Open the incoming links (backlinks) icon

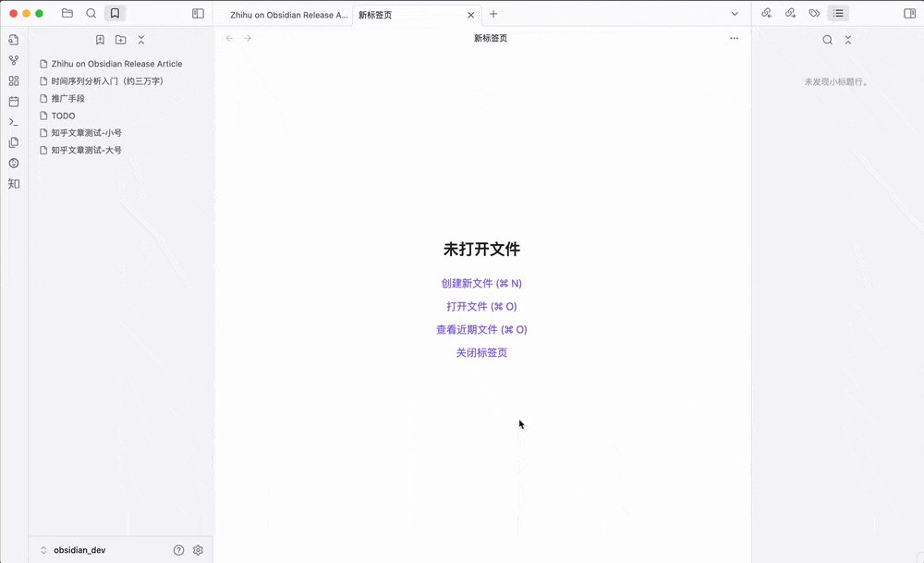(x=766, y=13)
